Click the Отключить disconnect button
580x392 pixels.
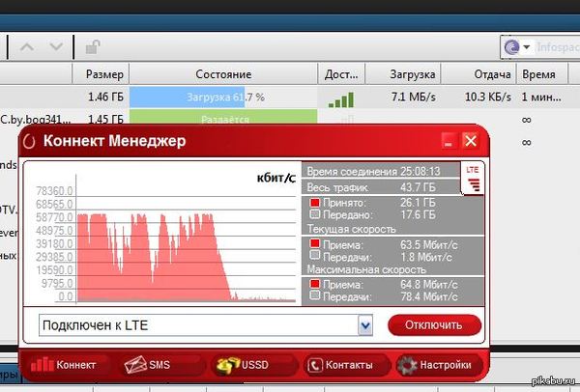pyautogui.click(x=434, y=325)
